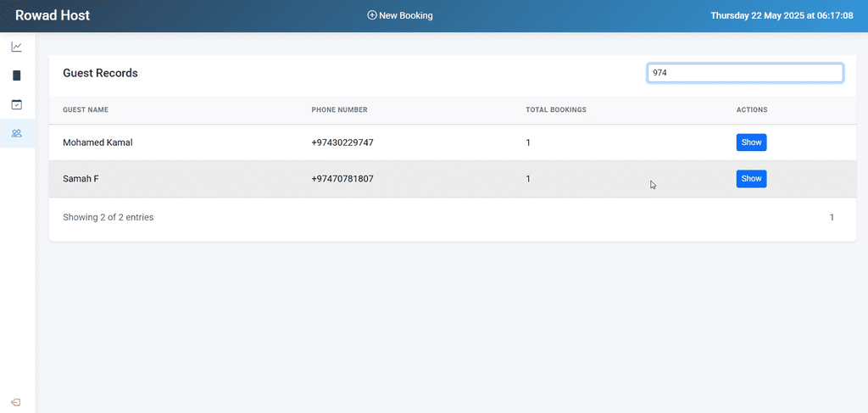
Task: Go to page 1 in pagination
Action: coord(832,218)
